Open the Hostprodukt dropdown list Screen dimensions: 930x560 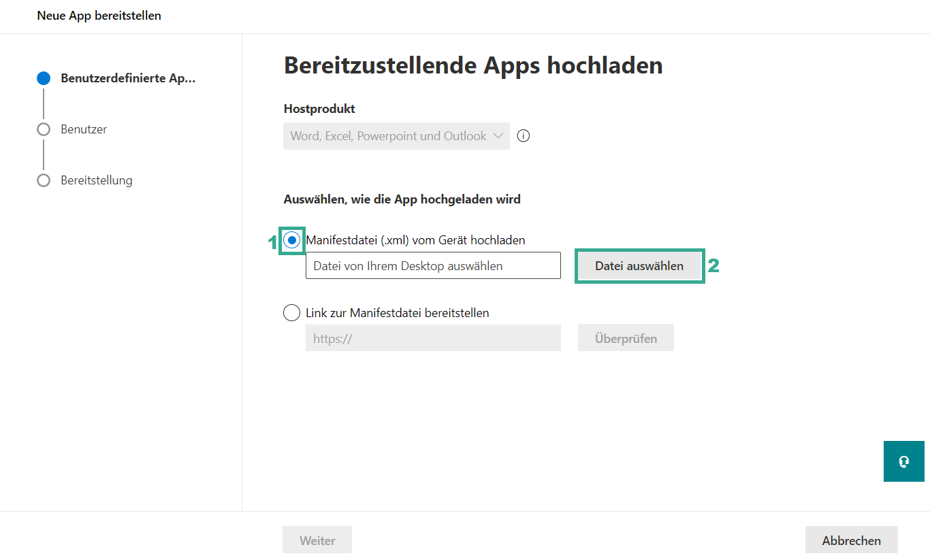[388, 136]
